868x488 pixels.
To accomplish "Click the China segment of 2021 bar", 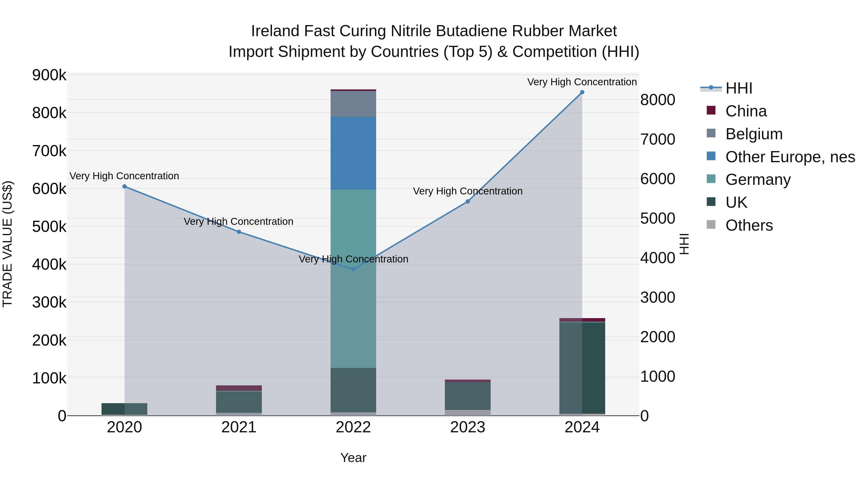I will tap(239, 388).
